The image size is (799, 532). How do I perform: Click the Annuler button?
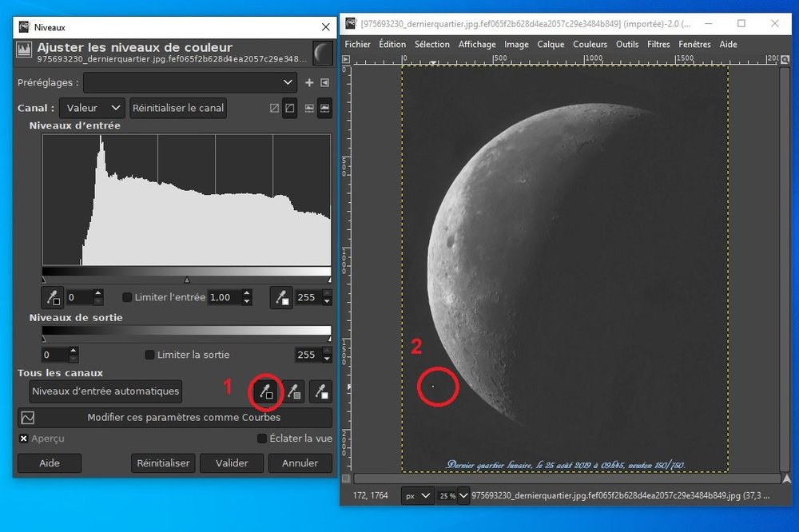click(x=300, y=463)
